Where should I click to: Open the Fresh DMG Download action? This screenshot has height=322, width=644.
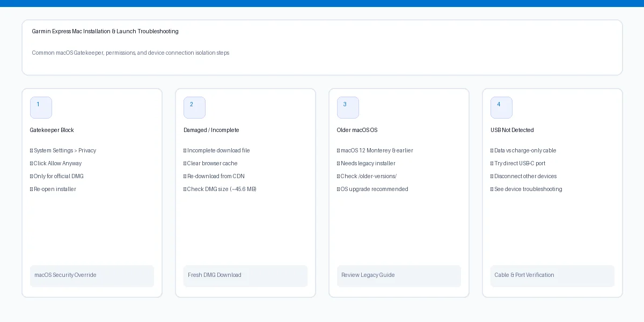click(245, 276)
